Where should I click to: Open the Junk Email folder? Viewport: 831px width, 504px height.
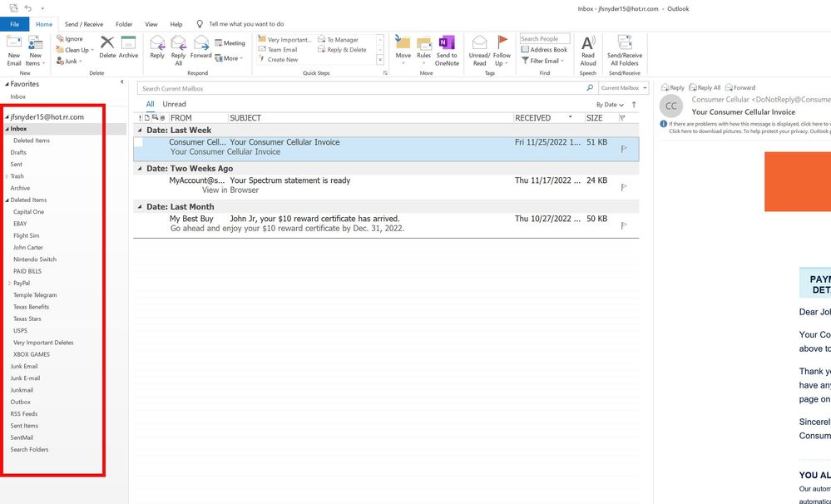(24, 366)
